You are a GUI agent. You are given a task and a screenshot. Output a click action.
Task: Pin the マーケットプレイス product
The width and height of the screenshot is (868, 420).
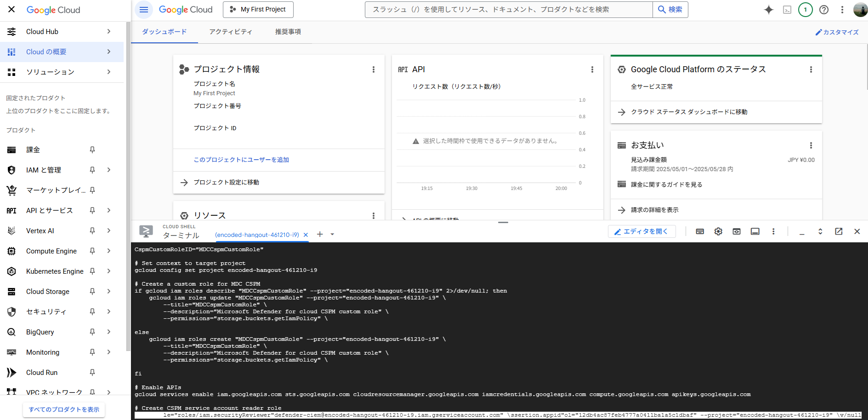pyautogui.click(x=92, y=190)
